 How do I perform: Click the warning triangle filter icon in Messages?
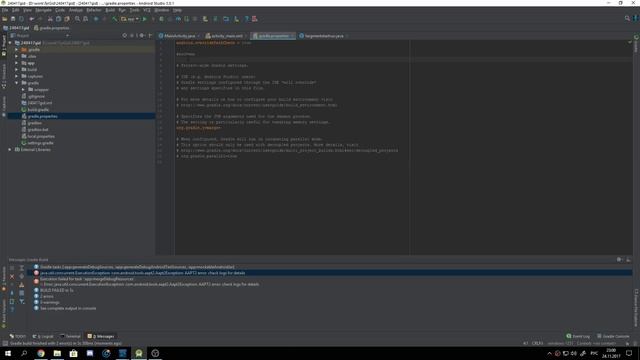click(22, 285)
